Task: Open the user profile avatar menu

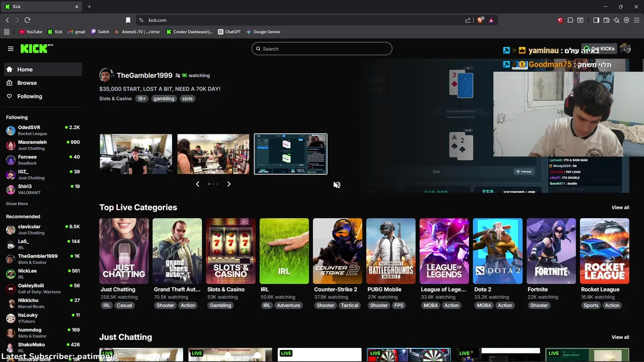Action: 625,49
